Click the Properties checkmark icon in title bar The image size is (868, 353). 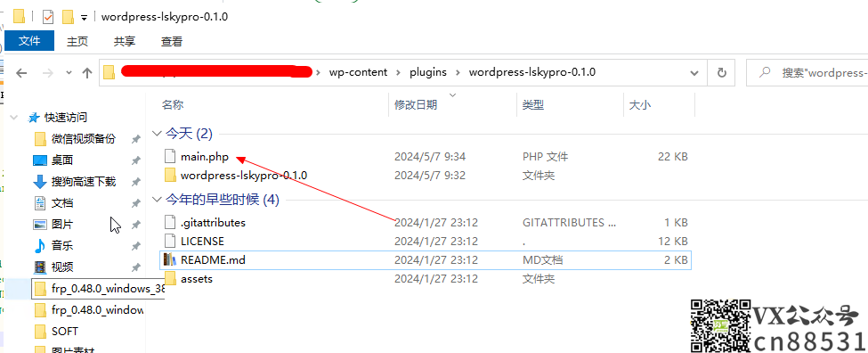tap(49, 17)
